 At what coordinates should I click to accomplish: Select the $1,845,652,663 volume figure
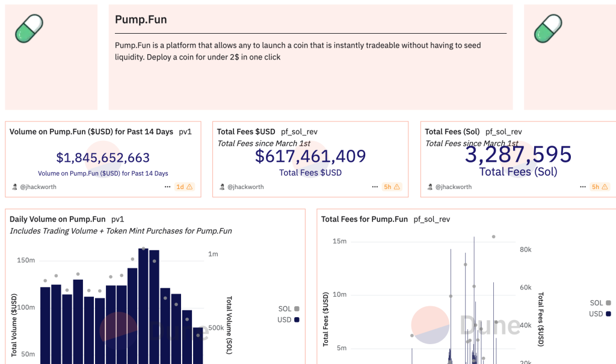(x=103, y=158)
